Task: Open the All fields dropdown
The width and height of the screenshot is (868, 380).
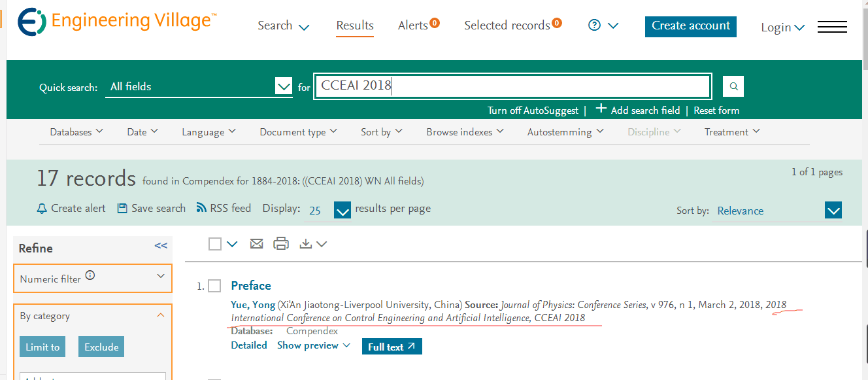Action: pos(199,86)
